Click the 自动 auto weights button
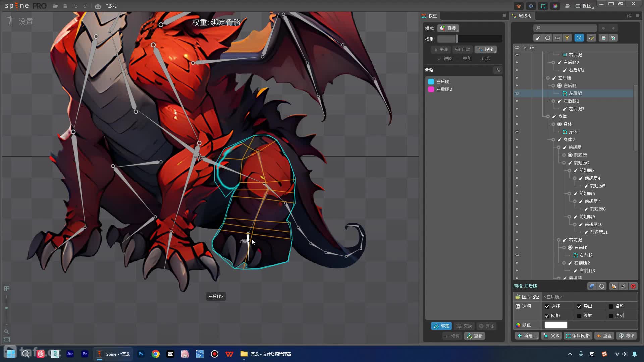Screen dimensions: 644x362 click(463, 49)
